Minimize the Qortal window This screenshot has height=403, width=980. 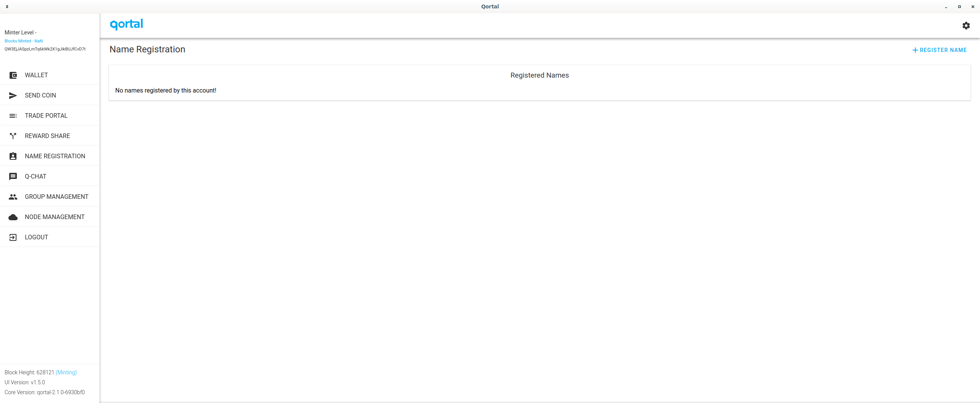(946, 7)
